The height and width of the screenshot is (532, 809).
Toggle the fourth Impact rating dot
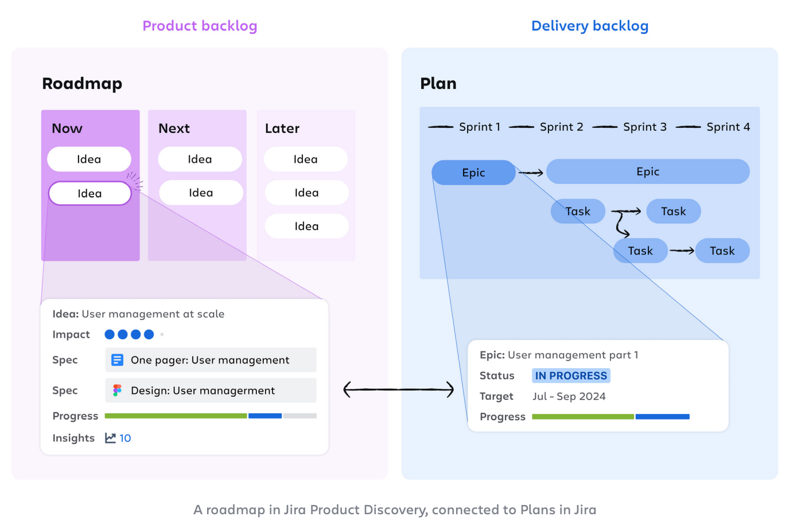pos(149,334)
